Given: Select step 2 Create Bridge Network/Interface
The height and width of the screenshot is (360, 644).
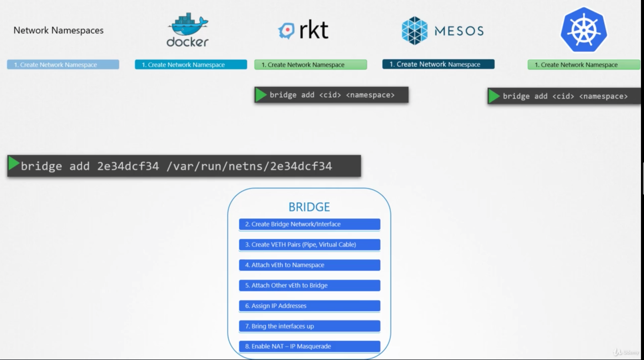Looking at the screenshot, I should tap(309, 224).
